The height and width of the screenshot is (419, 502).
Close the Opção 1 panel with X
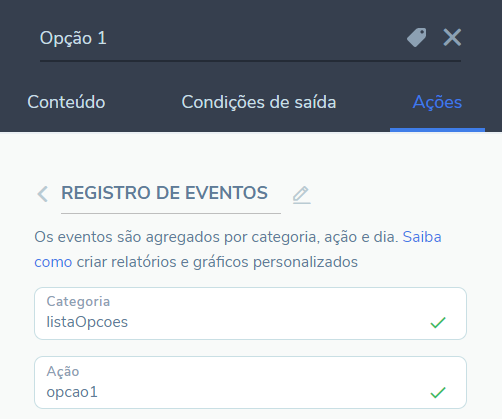coord(452,37)
